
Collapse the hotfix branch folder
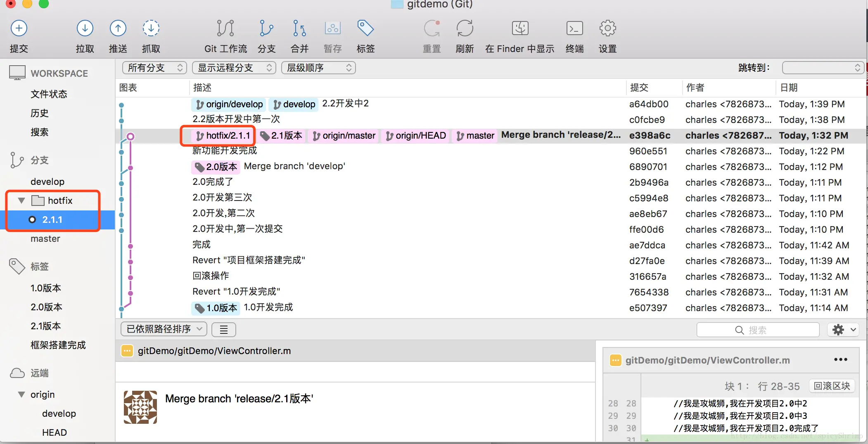21,201
